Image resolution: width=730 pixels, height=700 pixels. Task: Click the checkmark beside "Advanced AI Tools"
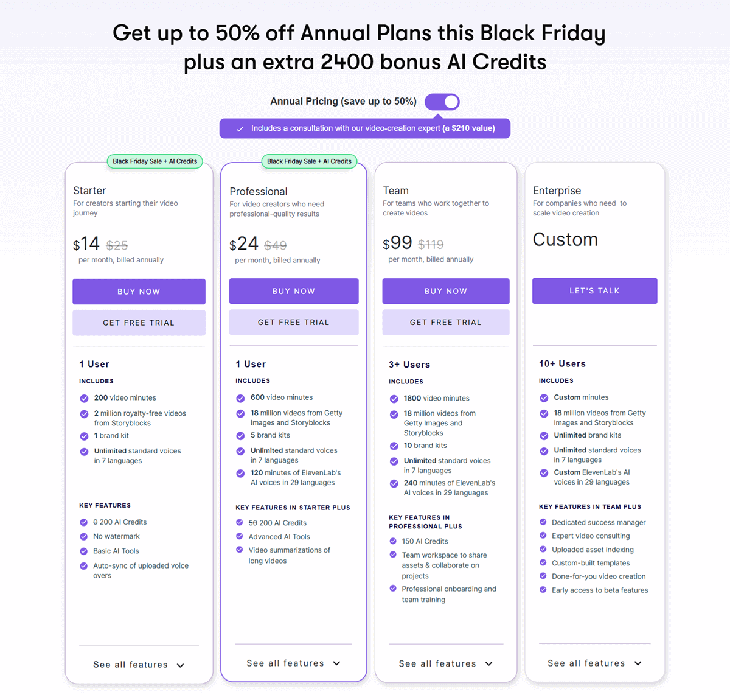pos(239,536)
